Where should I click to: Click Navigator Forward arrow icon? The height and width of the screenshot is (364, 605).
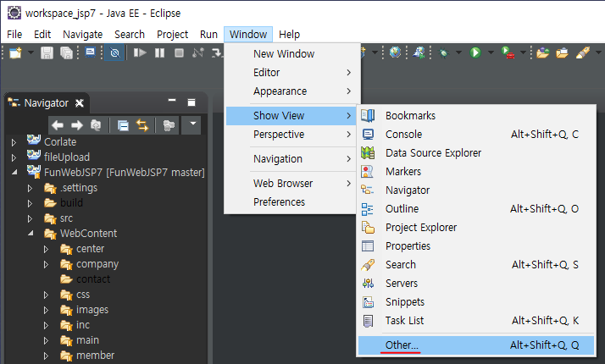pos(77,125)
